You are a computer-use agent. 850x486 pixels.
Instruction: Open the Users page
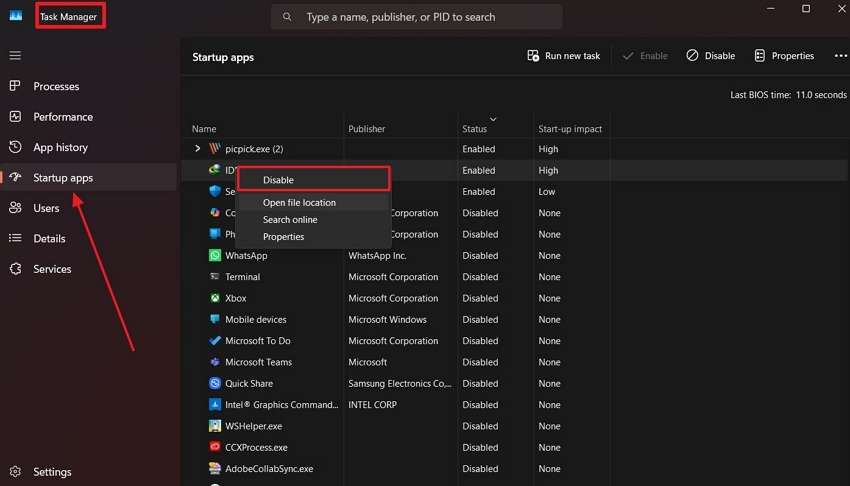click(x=89, y=208)
